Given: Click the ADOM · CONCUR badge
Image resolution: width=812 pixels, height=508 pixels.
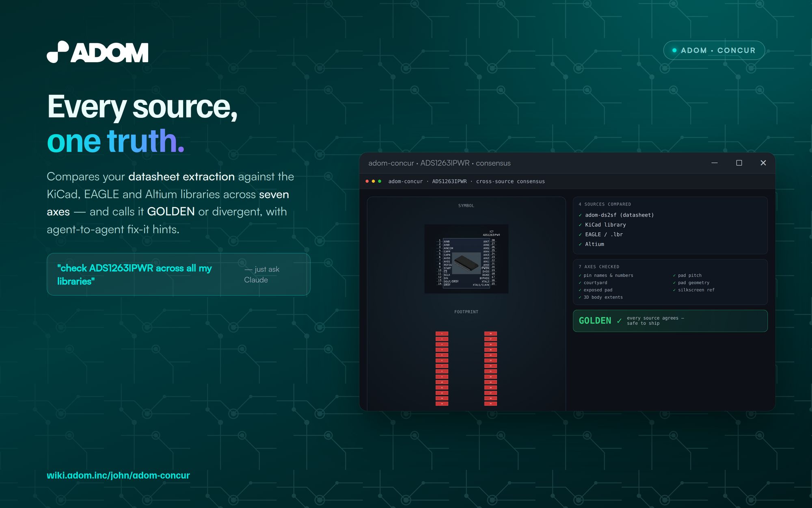Looking at the screenshot, I should [x=714, y=50].
